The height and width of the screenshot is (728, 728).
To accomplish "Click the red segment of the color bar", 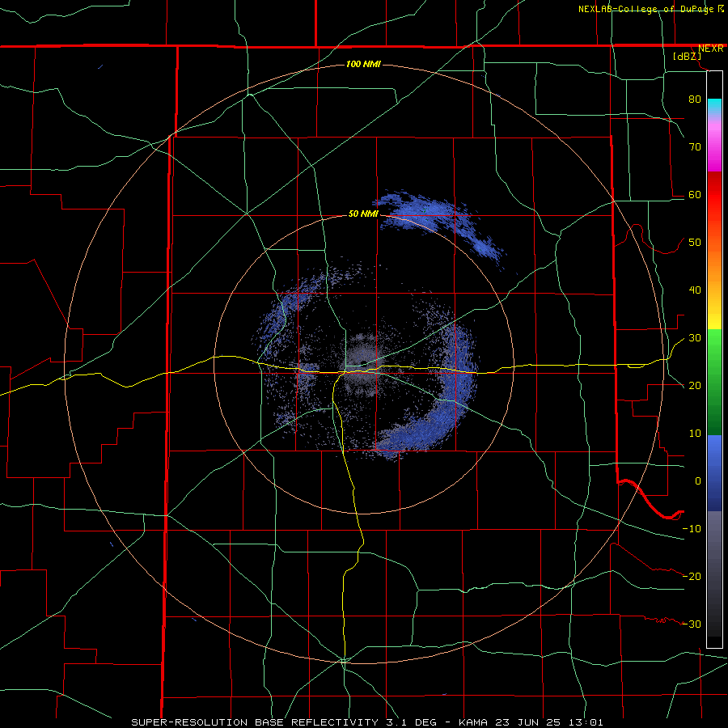I will click(714, 195).
